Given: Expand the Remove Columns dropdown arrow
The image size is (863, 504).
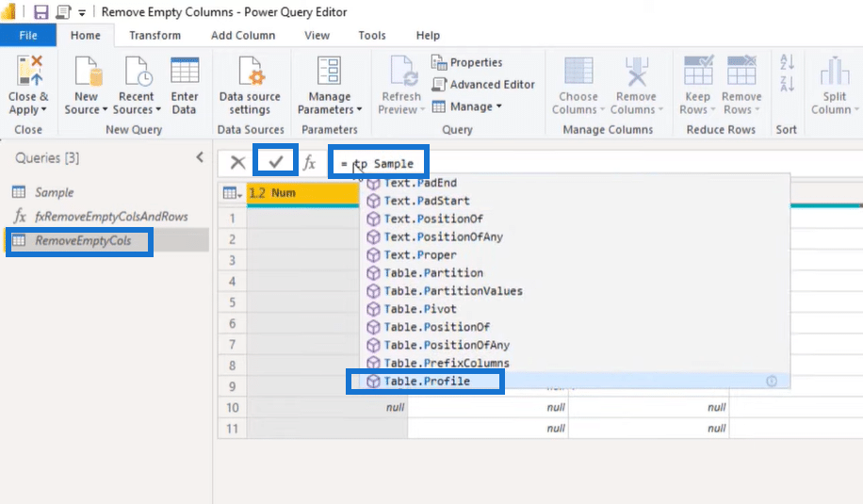Looking at the screenshot, I should (x=660, y=109).
